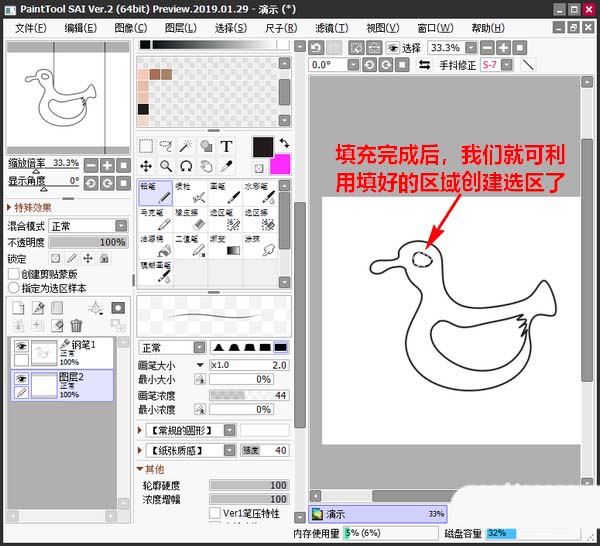Select the shape tool
This screenshot has width=600, height=546.
[x=206, y=146]
